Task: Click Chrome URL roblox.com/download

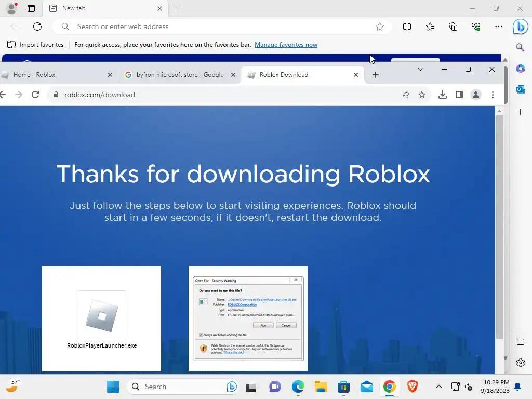Action: click(x=100, y=95)
